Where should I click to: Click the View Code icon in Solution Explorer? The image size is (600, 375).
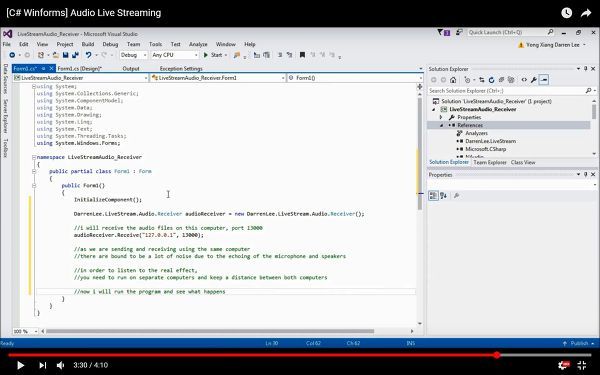(524, 80)
